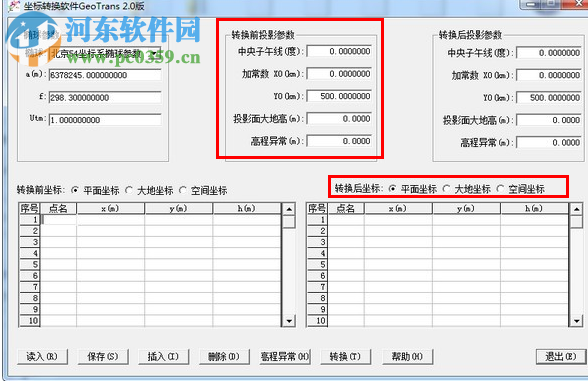Click 点名 cell in row 1 of left table
The width and height of the screenshot is (588, 381).
point(58,220)
